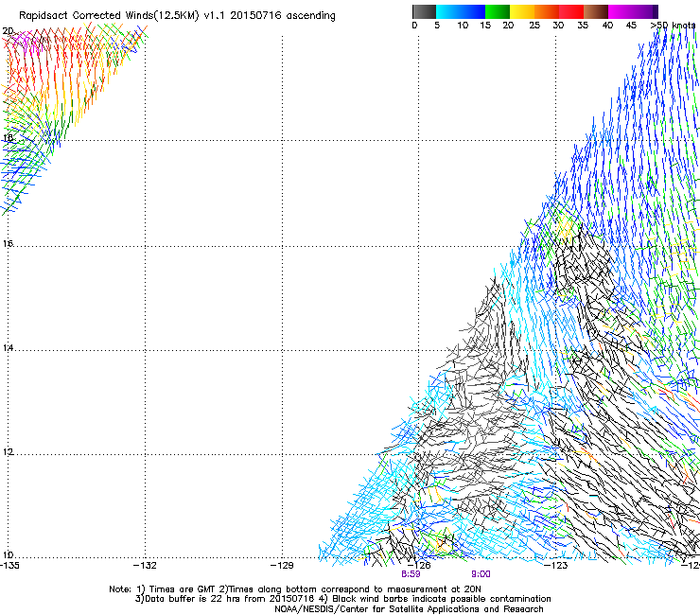Click the NOAA/NESDIS Center for Satellite Applications credit
Image resolution: width=700 pixels, height=615 pixels.
[x=409, y=609]
